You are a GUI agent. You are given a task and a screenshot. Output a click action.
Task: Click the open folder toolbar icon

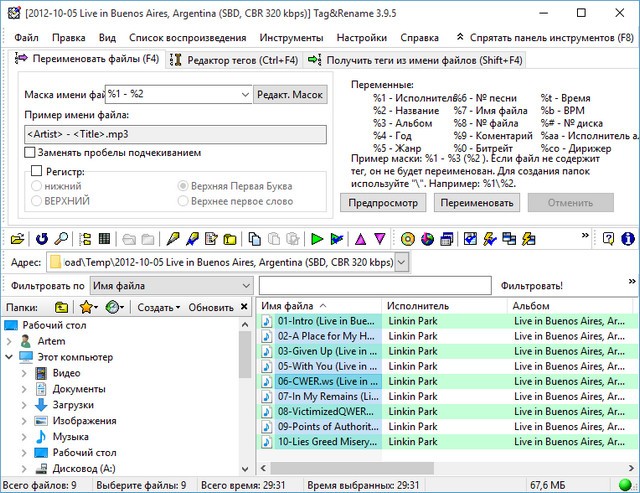pyautogui.click(x=15, y=239)
